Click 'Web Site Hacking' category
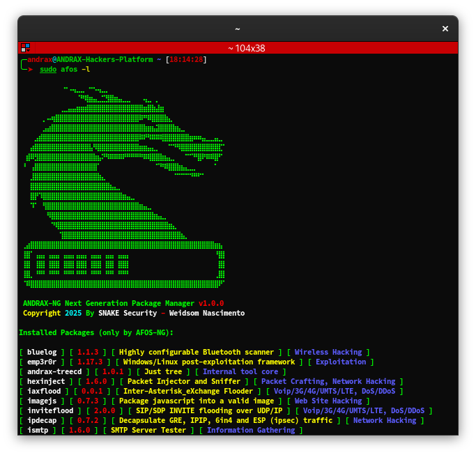Screen dimensions: 476x455 pos(328,401)
